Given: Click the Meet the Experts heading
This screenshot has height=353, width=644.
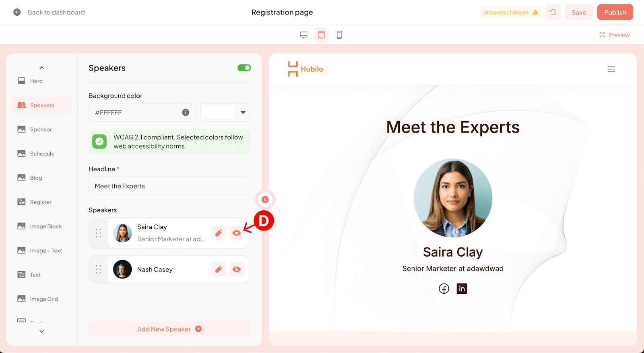Looking at the screenshot, I should coord(453,127).
